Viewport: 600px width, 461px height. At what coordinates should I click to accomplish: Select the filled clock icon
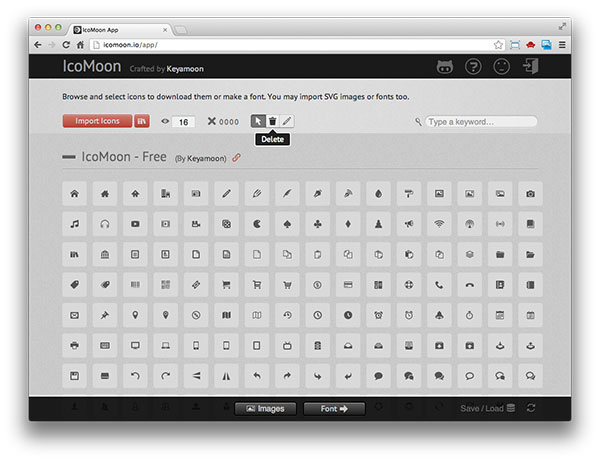click(348, 315)
